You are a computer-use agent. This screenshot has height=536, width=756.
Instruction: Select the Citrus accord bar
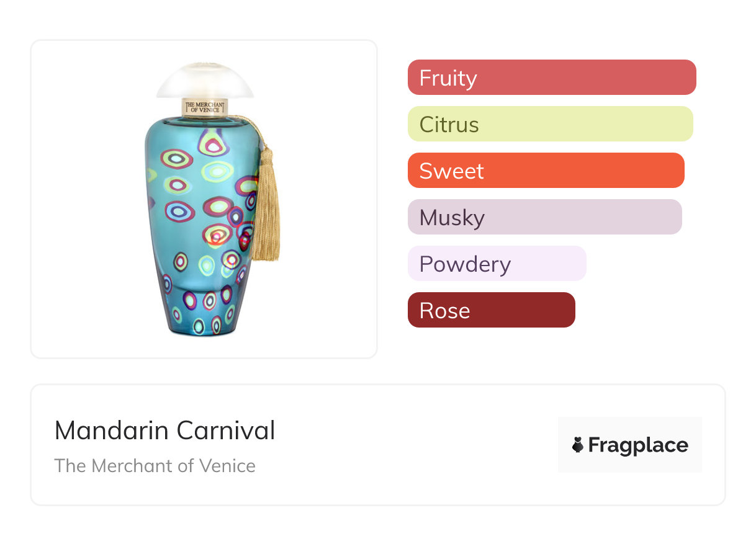coord(550,124)
